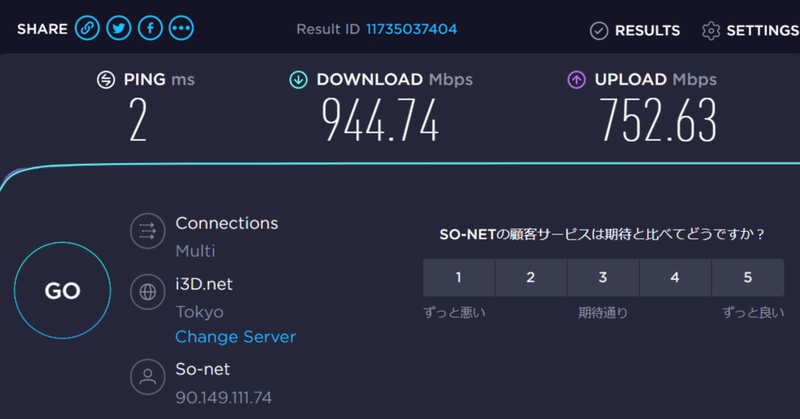The width and height of the screenshot is (800, 419).
Task: Open Settings gear icon
Action: point(711,30)
